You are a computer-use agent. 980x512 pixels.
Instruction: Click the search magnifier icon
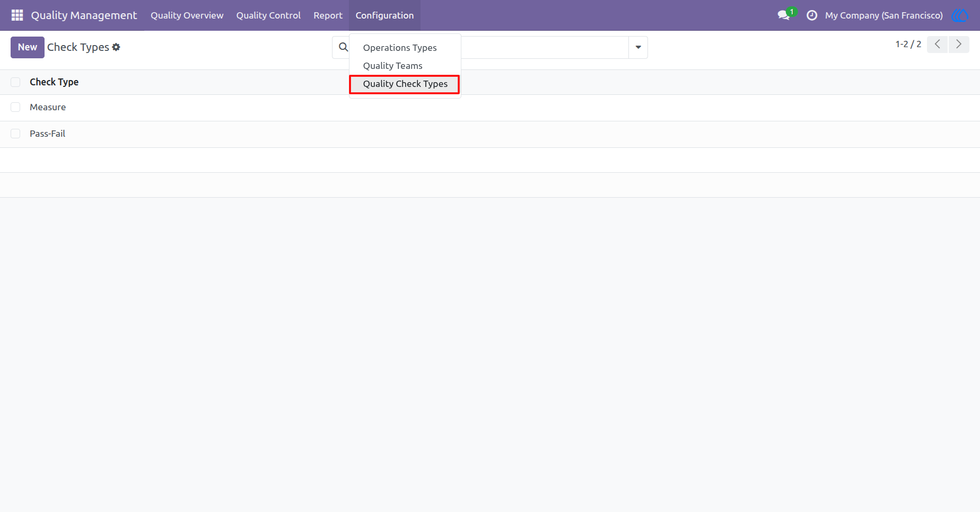343,47
